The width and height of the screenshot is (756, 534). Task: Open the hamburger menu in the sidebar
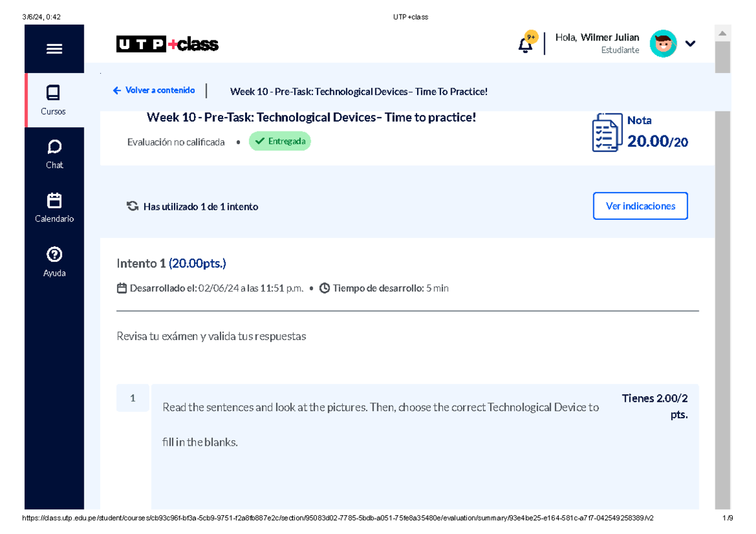[x=55, y=48]
